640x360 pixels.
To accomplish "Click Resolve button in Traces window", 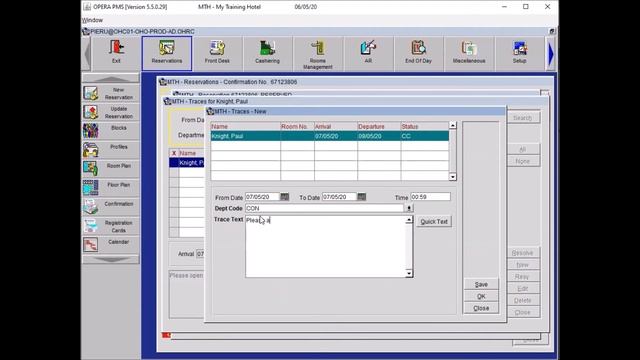I will 522,253.
